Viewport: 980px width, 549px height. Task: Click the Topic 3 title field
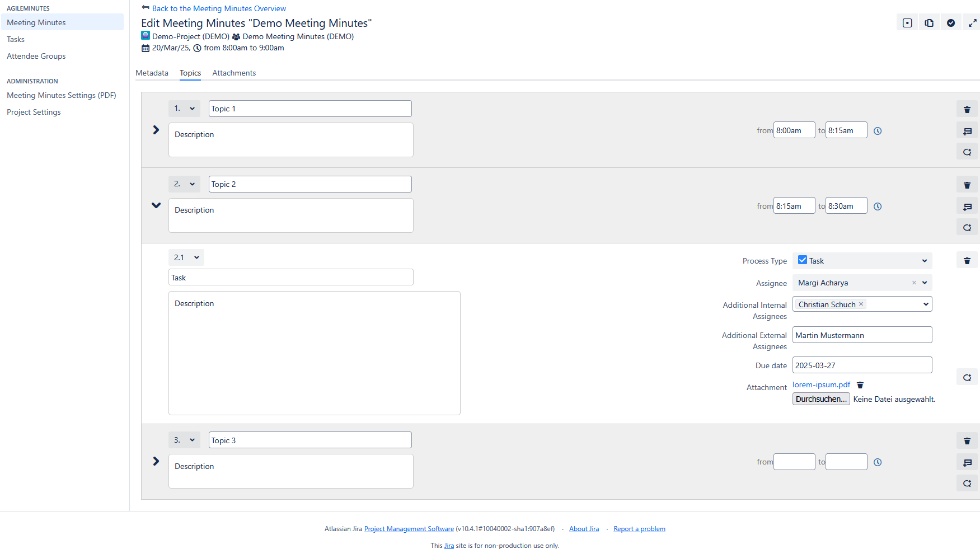(310, 440)
